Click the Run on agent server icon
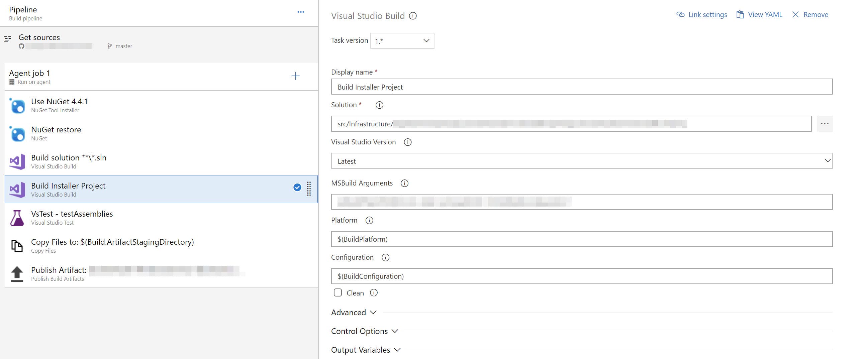The image size is (868, 359). pyautogui.click(x=12, y=82)
